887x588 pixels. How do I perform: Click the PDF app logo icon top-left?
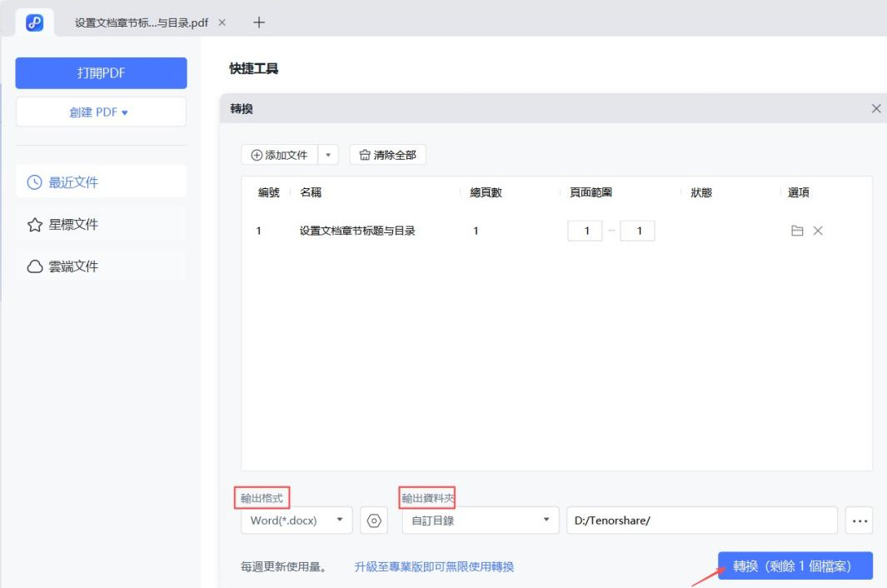point(33,22)
